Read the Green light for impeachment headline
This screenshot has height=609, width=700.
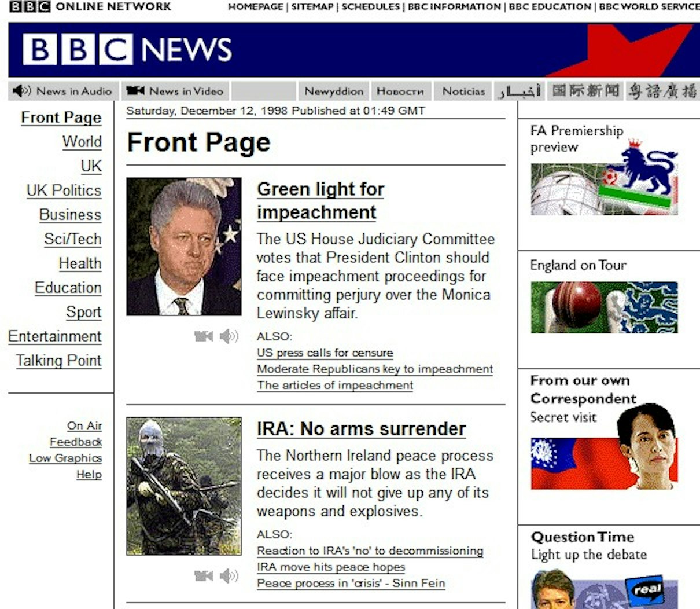coord(320,200)
